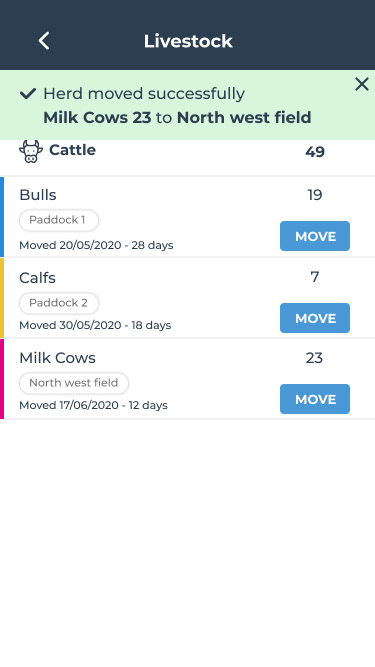Image resolution: width=375 pixels, height=667 pixels.
Task: Click the cattle head icon
Action: [x=31, y=151]
